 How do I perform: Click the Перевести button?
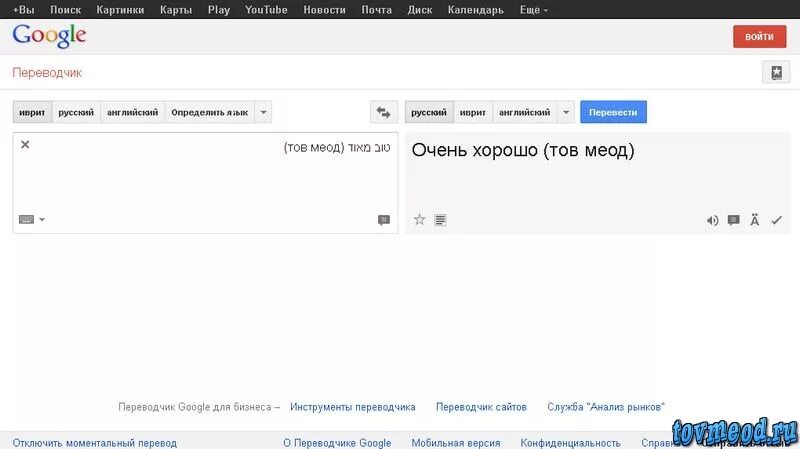(x=613, y=112)
